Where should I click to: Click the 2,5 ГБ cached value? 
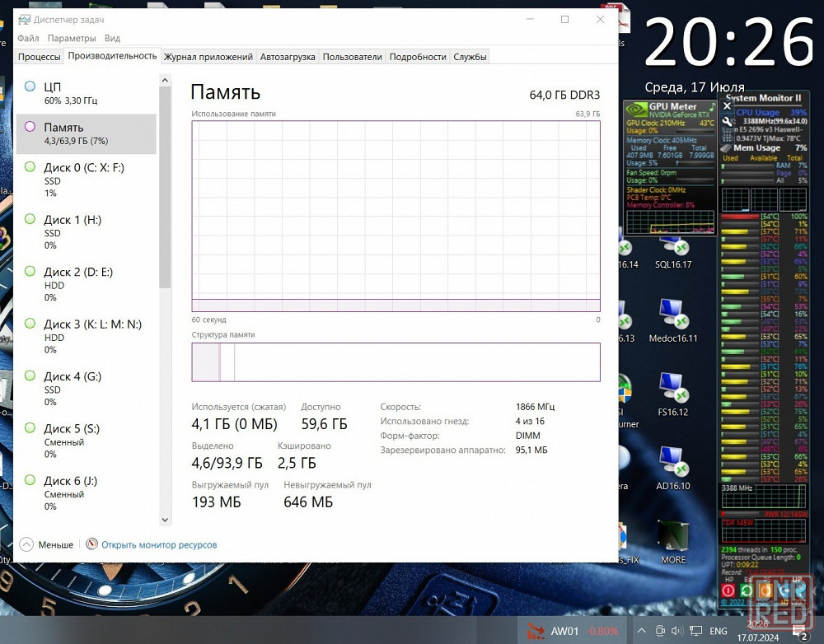(297, 463)
